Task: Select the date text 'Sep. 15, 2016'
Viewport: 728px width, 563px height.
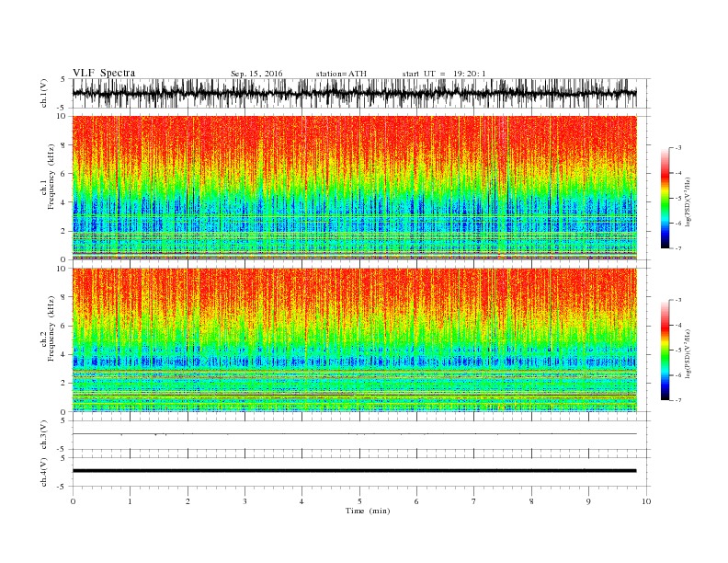Action: coord(256,74)
